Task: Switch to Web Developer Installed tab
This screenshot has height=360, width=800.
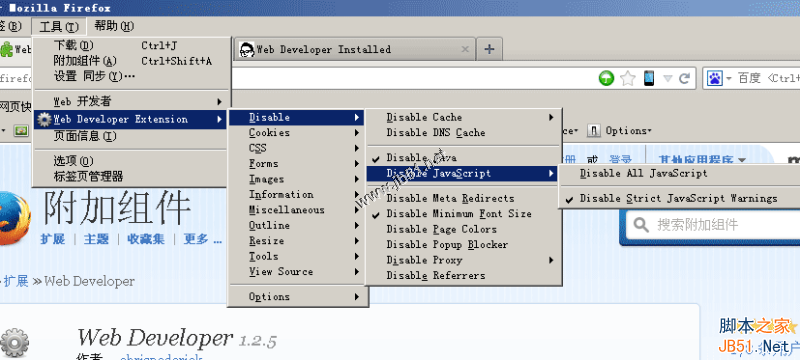Action: tap(355, 49)
